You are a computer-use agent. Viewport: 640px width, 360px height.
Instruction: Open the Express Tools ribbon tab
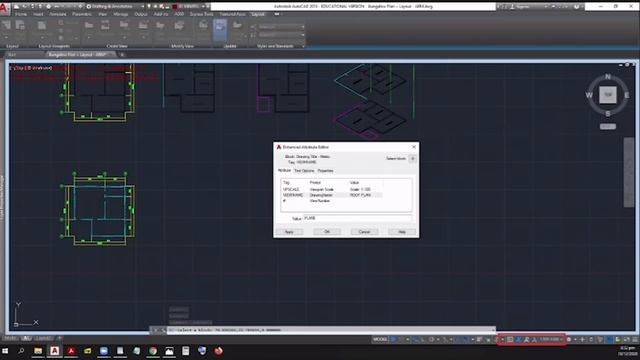tap(201, 14)
